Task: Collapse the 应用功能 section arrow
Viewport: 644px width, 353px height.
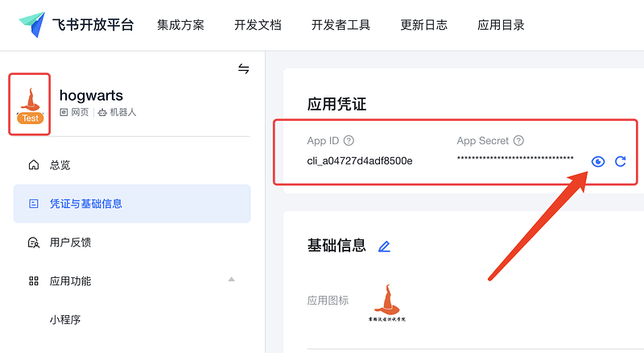Action: [231, 280]
